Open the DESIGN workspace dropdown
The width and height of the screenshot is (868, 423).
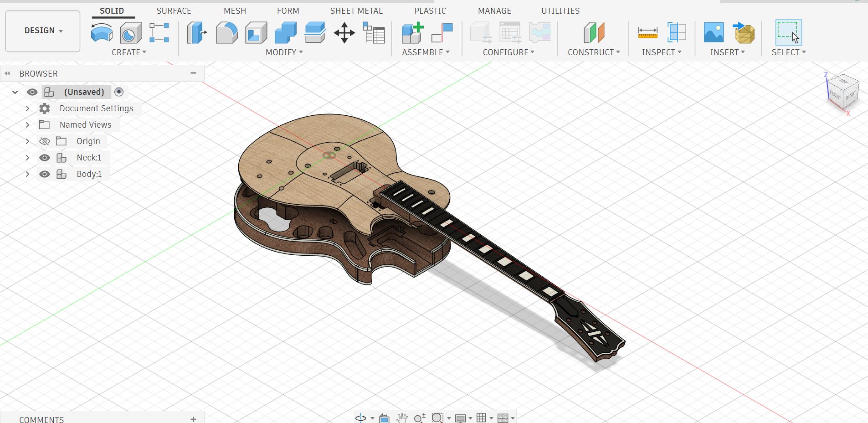click(43, 31)
